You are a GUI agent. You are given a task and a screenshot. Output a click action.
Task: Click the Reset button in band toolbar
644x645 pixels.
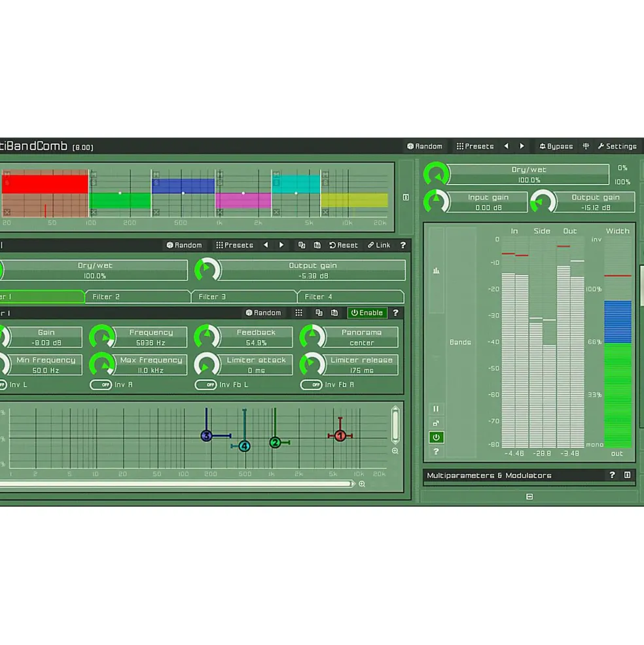click(x=344, y=245)
